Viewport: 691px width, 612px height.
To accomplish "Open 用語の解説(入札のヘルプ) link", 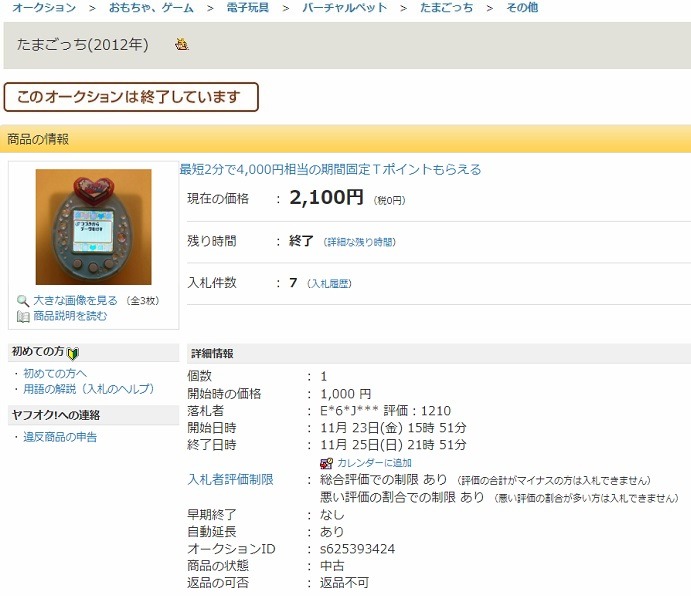I will [89, 389].
